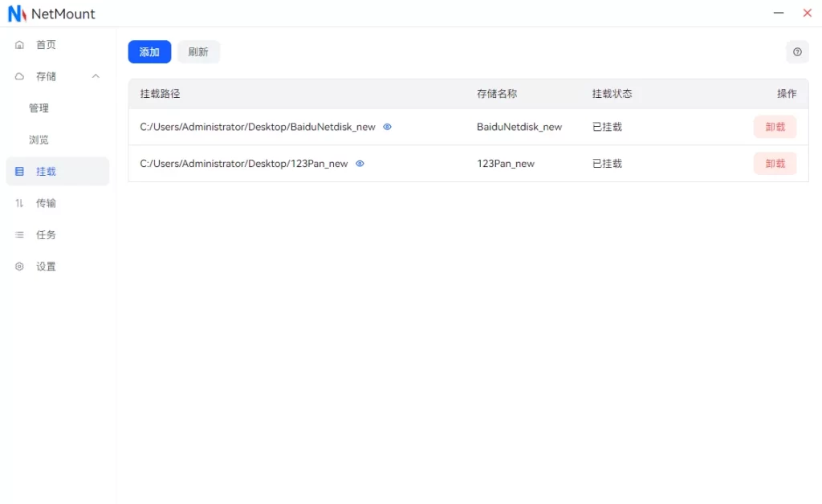822x504 pixels.
Task: Open the 管理 submenu item
Action: (x=39, y=108)
